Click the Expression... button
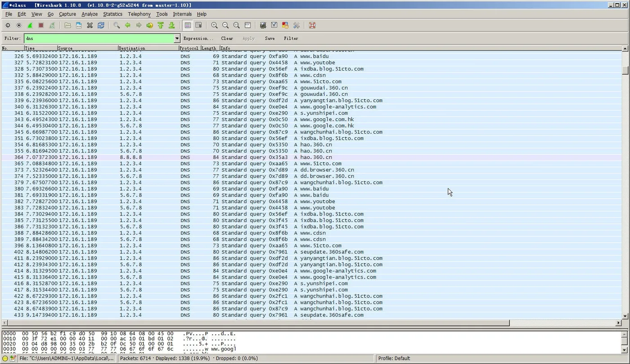The height and width of the screenshot is (364, 630). pos(198,39)
